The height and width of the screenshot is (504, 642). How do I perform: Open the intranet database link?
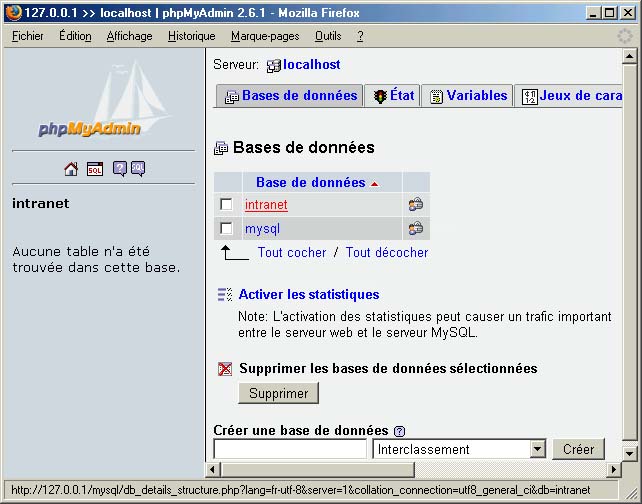click(266, 204)
